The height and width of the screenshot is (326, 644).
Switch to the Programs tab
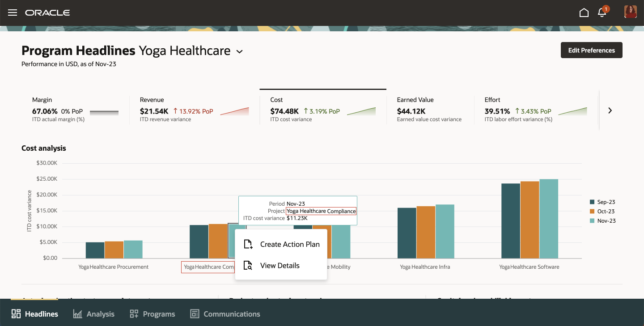[x=152, y=314]
